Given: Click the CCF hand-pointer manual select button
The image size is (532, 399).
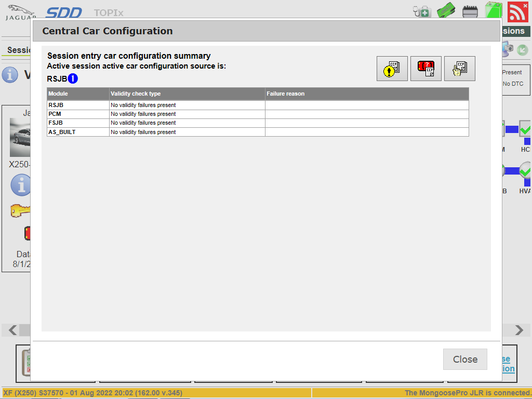Looking at the screenshot, I should pyautogui.click(x=459, y=69).
